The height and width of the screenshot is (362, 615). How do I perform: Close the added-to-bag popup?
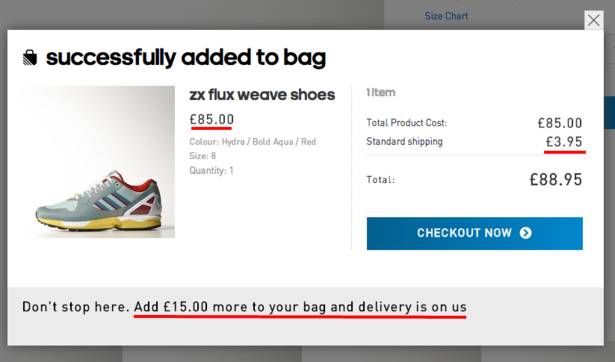[x=593, y=20]
